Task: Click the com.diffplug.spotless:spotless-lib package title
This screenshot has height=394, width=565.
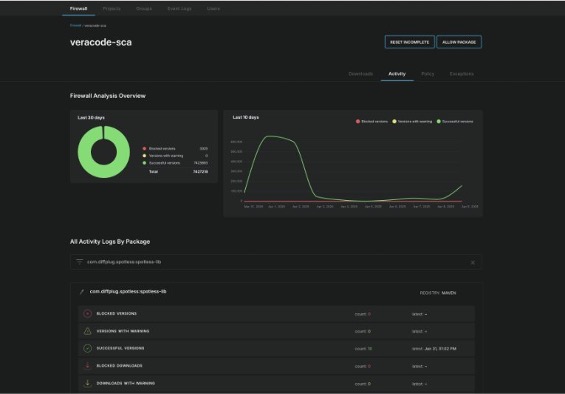Action: tap(128, 291)
